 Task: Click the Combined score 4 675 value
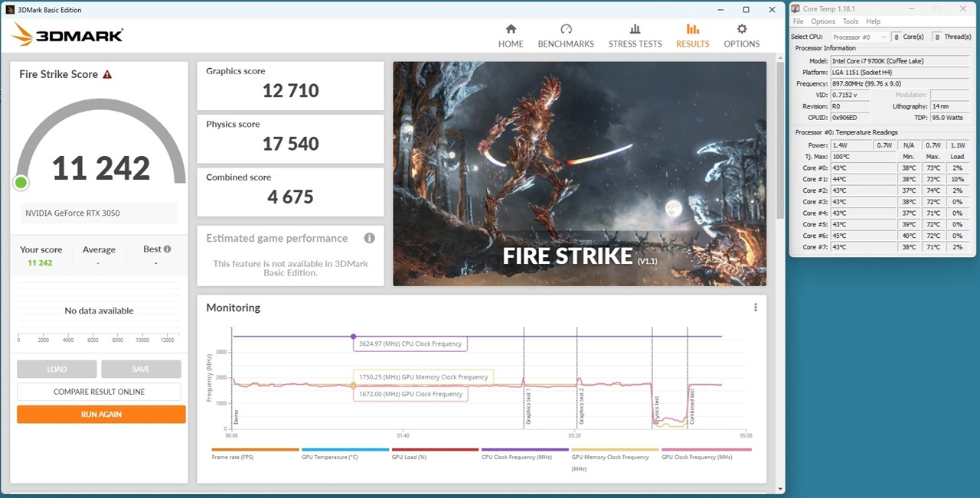(290, 197)
